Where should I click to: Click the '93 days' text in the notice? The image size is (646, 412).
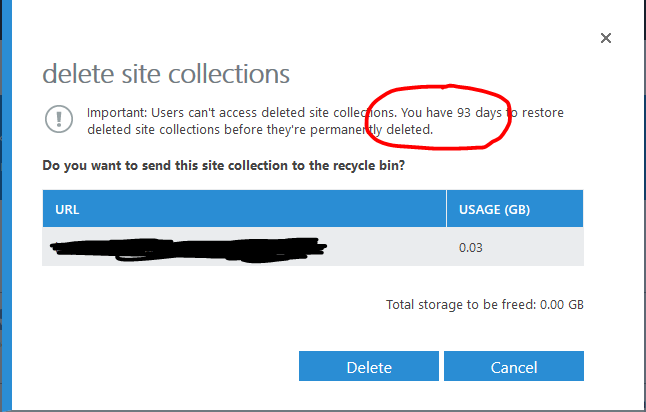(x=474, y=113)
